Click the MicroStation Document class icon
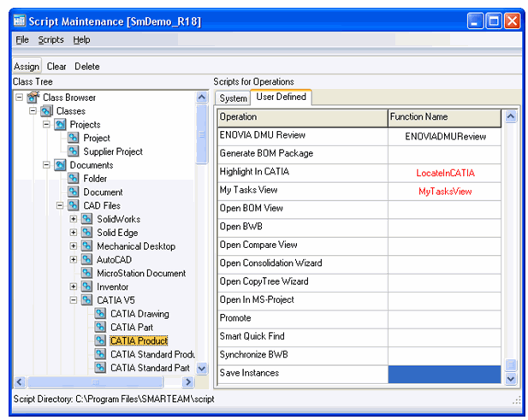The width and height of the screenshot is (528, 420). click(87, 274)
